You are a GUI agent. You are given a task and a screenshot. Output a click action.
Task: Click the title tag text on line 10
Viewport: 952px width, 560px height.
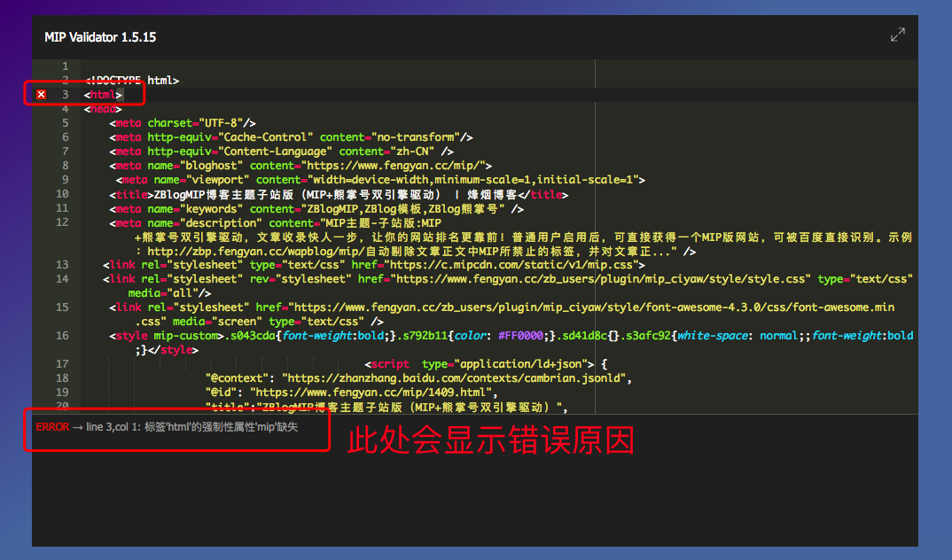tap(335, 195)
